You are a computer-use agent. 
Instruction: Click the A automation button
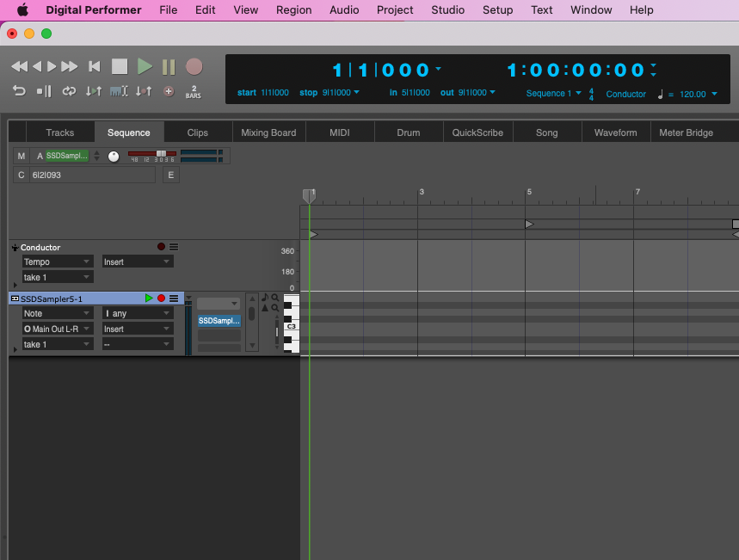pyautogui.click(x=40, y=156)
